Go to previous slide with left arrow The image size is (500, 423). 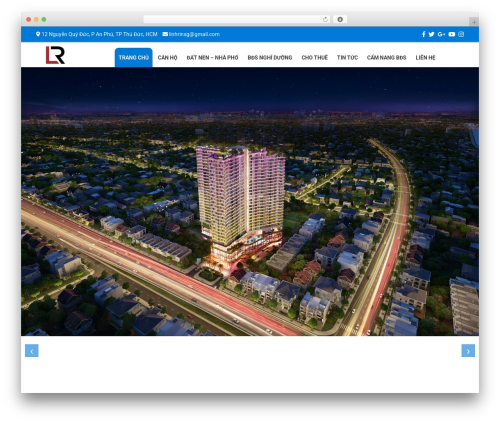(32, 351)
